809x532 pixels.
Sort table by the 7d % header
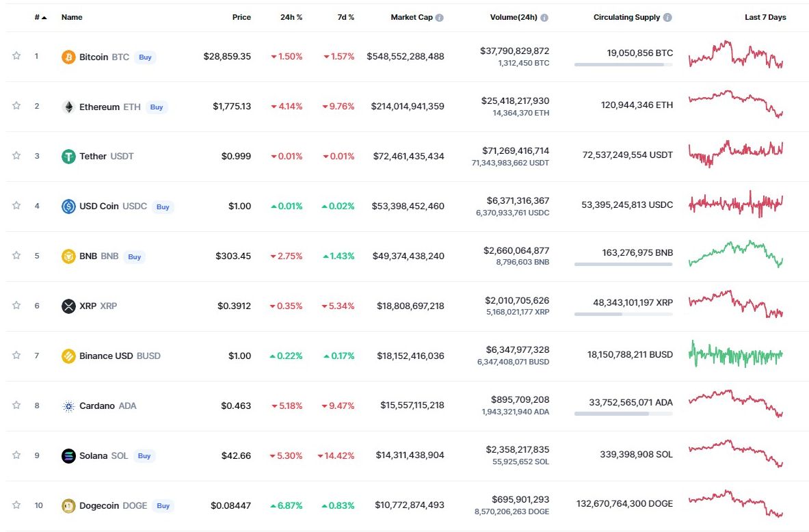[x=345, y=18]
